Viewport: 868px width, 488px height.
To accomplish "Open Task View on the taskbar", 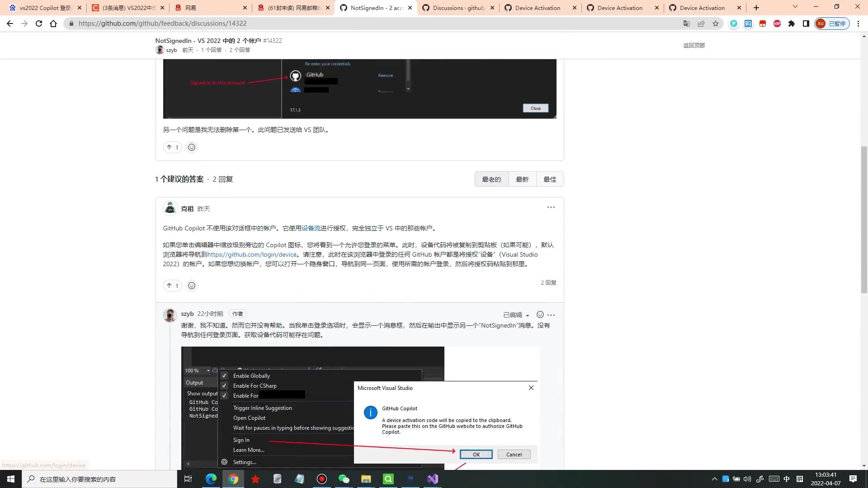I will [x=188, y=479].
